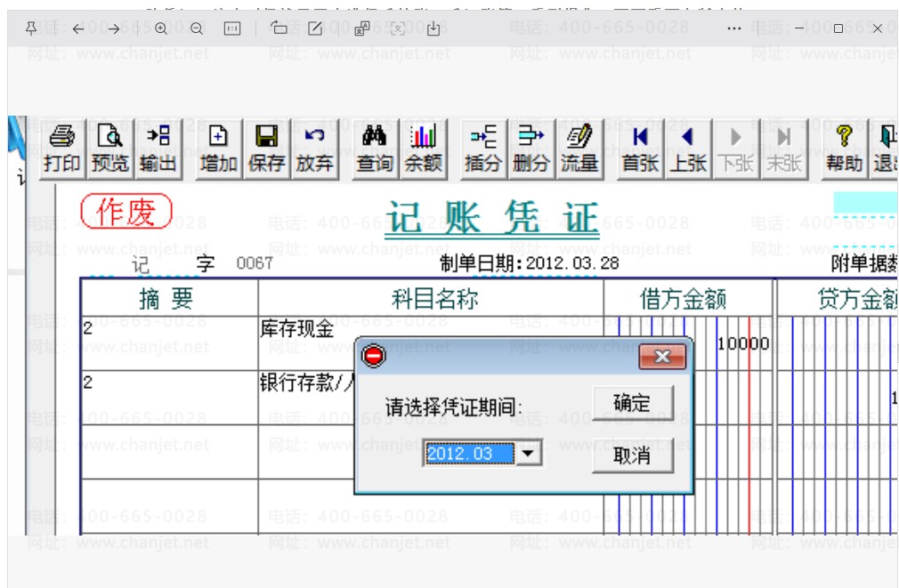Add a new voucher with 增加

[x=218, y=149]
